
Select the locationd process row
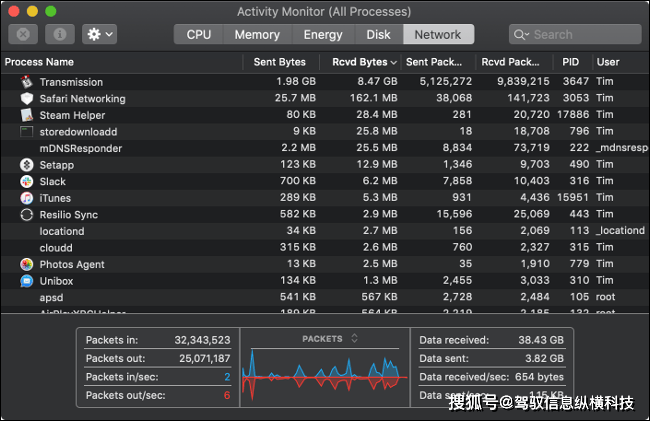pyautogui.click(x=325, y=231)
